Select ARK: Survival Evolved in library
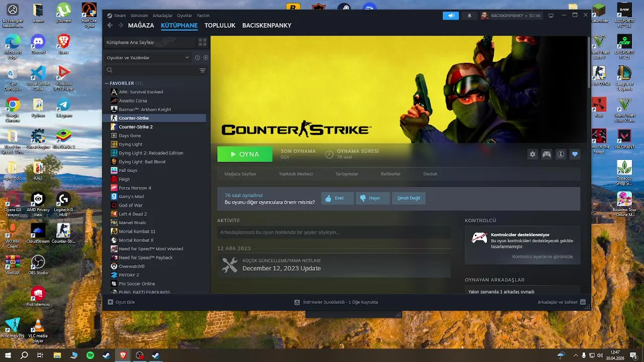This screenshot has height=362, width=644. [x=154, y=92]
